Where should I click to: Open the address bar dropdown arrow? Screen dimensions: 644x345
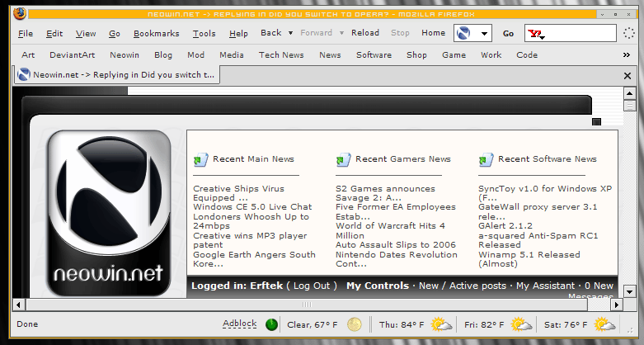tap(484, 34)
